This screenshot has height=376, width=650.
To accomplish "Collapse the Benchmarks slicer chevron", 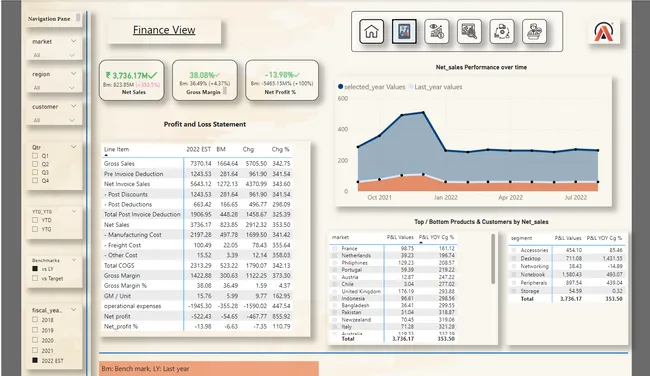I will click(73, 260).
